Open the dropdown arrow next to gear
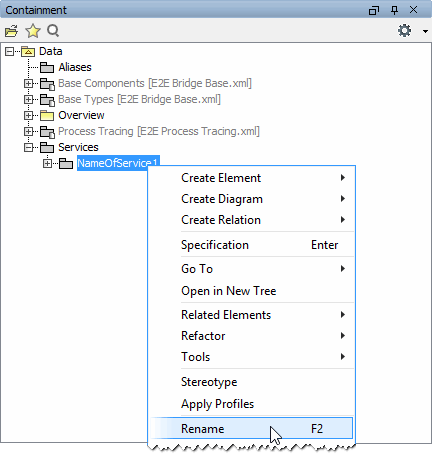Screen dimensions: 432x457 click(x=425, y=31)
